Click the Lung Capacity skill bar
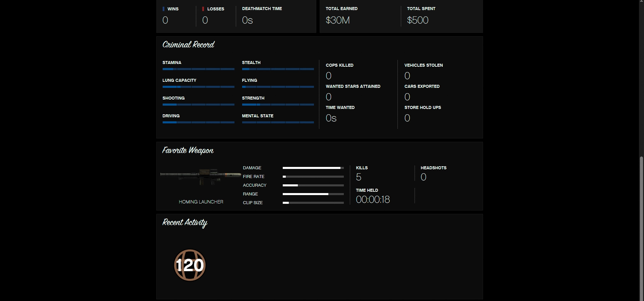Screen dimensions: 644x301 click(198, 87)
